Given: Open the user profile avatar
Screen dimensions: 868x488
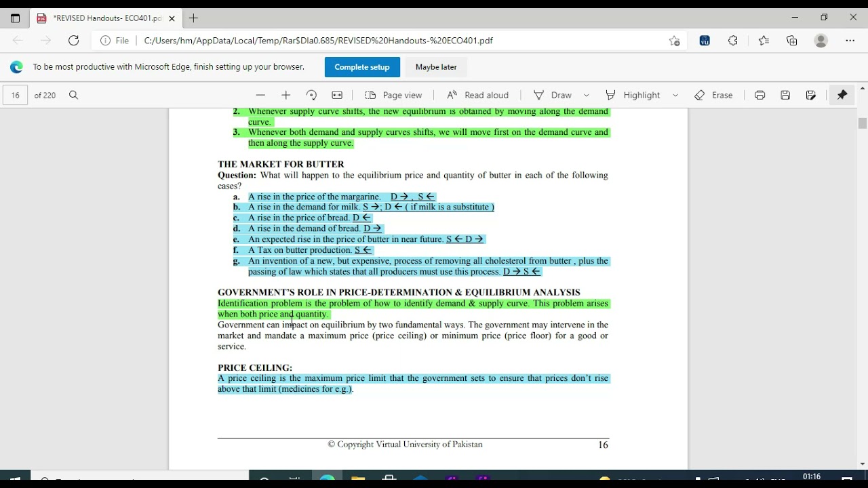Looking at the screenshot, I should pyautogui.click(x=821, y=41).
